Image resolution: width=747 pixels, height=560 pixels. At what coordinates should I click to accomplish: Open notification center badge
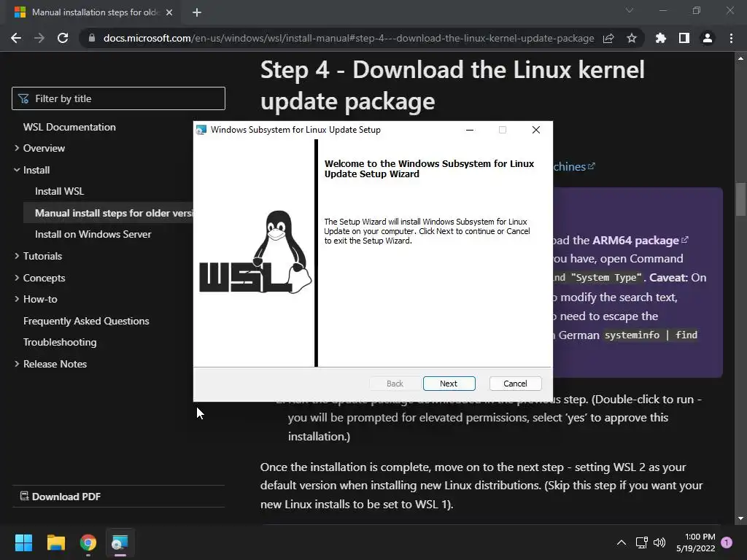(727, 542)
